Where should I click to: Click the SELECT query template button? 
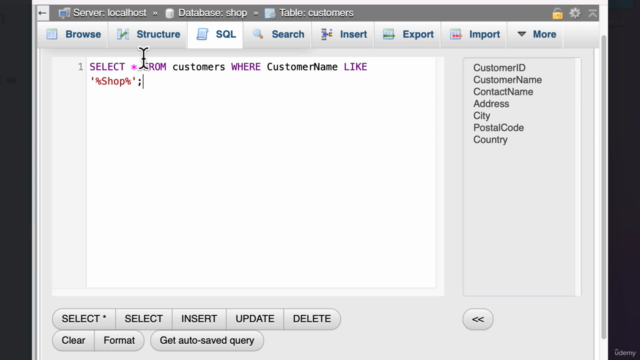(144, 319)
